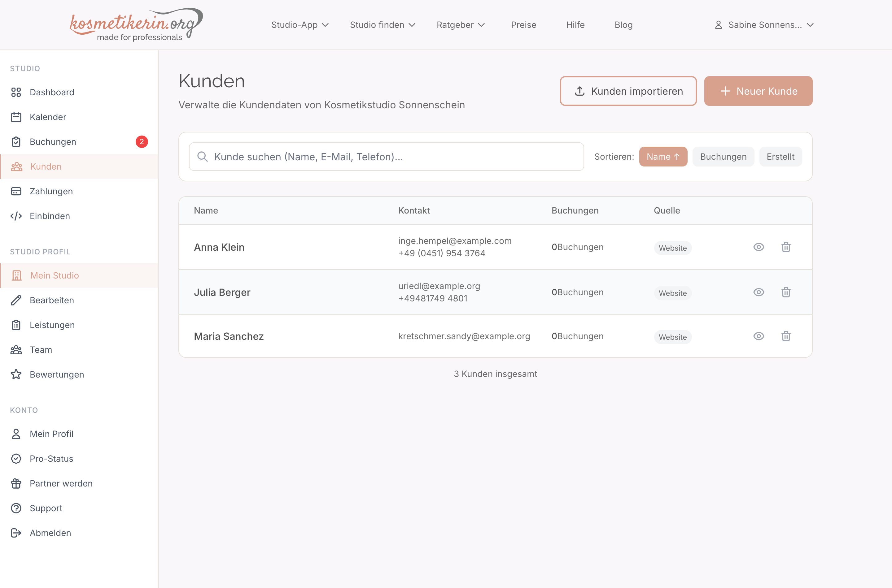Click email kretschmer.sandy@example.org

coord(464,336)
